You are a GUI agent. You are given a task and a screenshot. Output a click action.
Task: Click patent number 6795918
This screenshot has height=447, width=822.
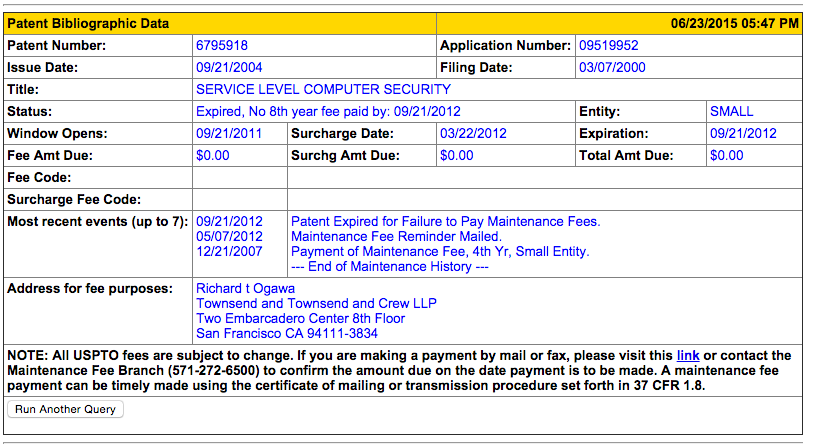tap(222, 45)
